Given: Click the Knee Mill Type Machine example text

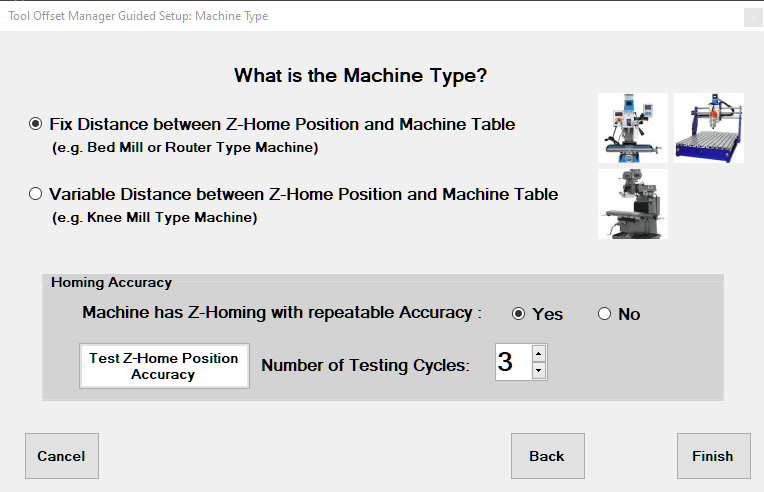Looking at the screenshot, I should pyautogui.click(x=154, y=217).
